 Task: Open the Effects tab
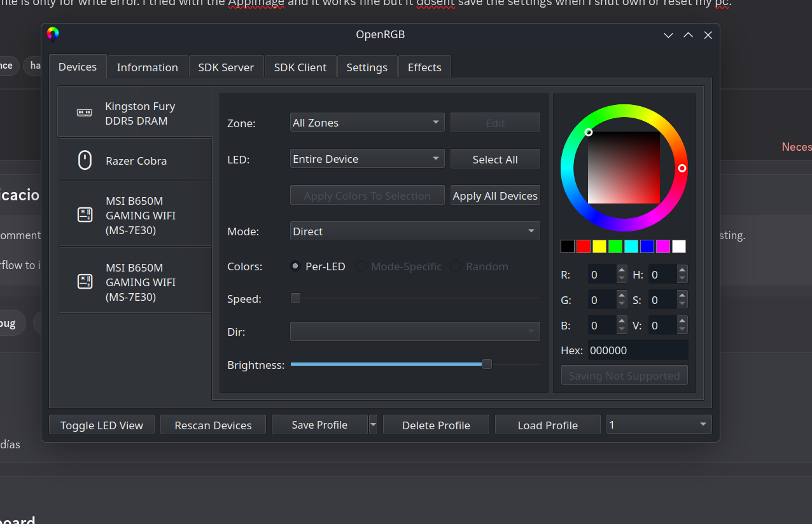(424, 67)
